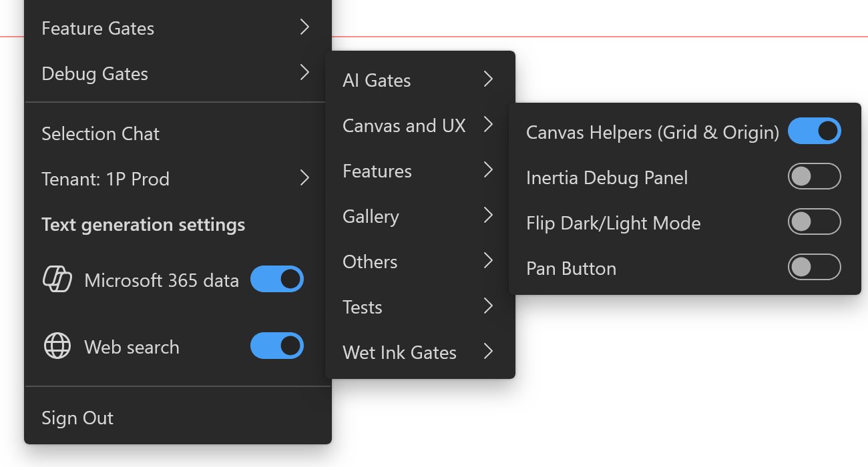
Task: Enable the Pan Button toggle
Action: [814, 267]
